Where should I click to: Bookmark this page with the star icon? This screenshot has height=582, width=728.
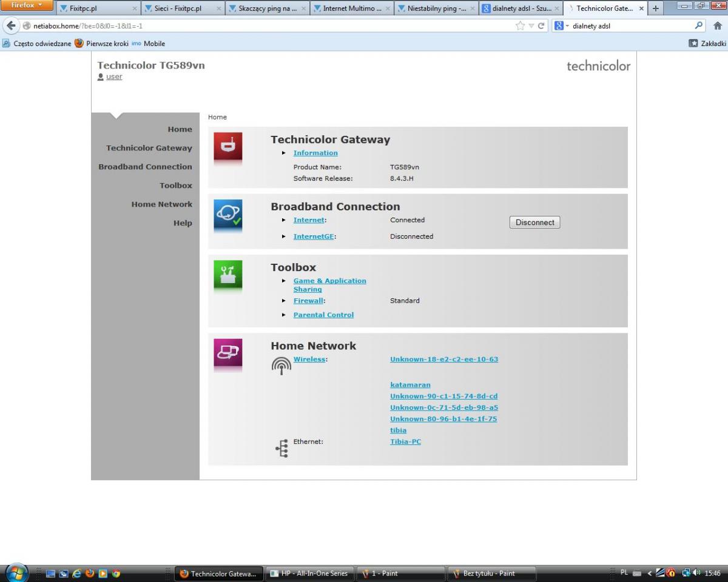tap(520, 26)
